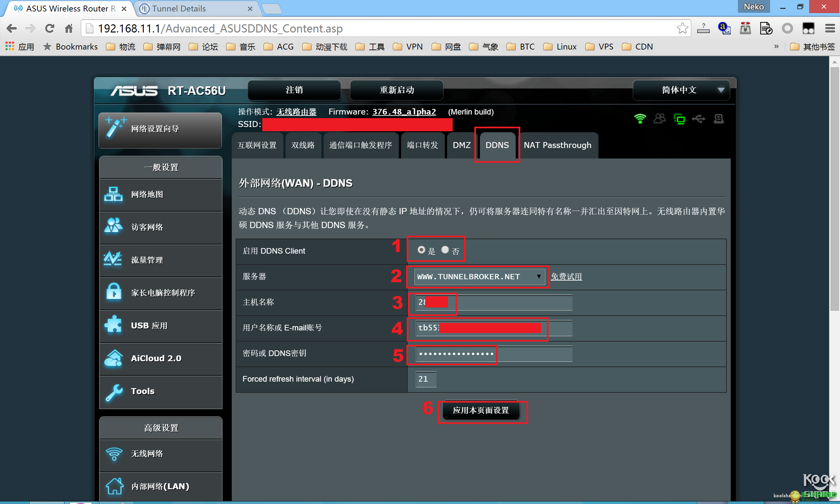Click the round gray extension icon

pyautogui.click(x=787, y=29)
